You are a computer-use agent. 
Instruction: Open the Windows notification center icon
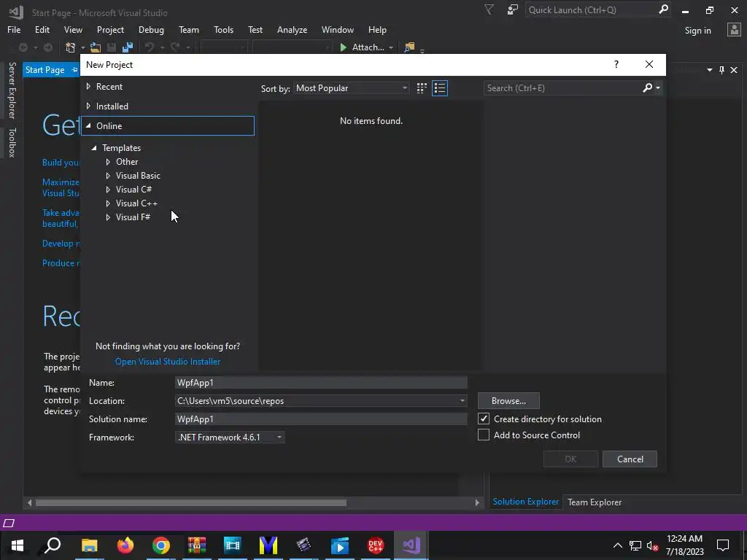click(723, 545)
